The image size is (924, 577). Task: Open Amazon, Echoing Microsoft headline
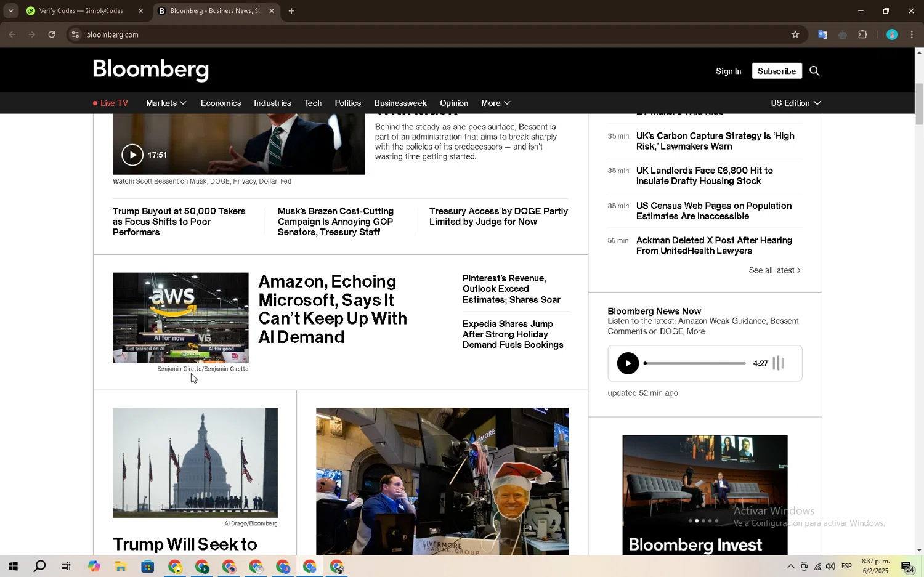(333, 309)
